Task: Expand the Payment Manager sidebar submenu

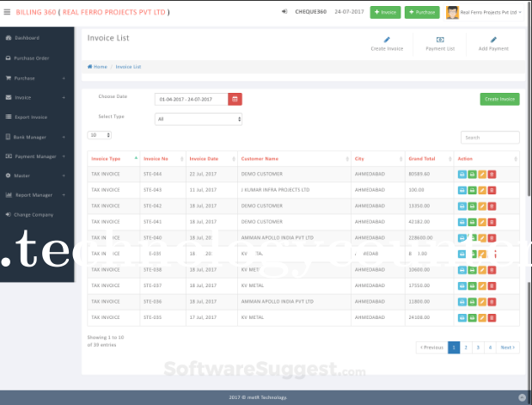Action: coord(64,156)
